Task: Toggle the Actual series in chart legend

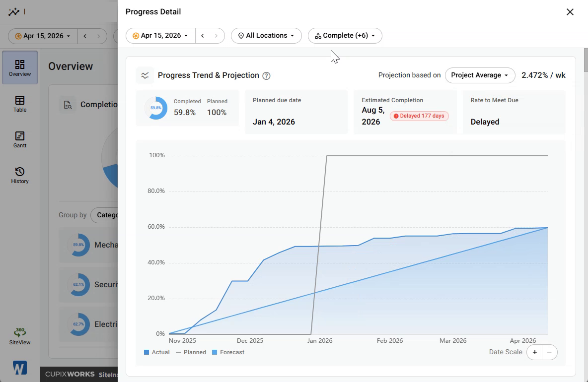Action: tap(157, 352)
